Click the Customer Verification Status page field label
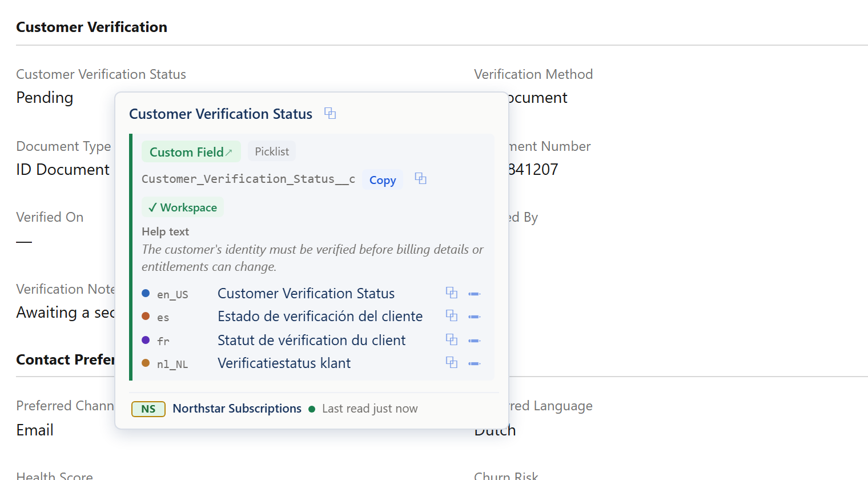The width and height of the screenshot is (868, 480). [x=101, y=74]
